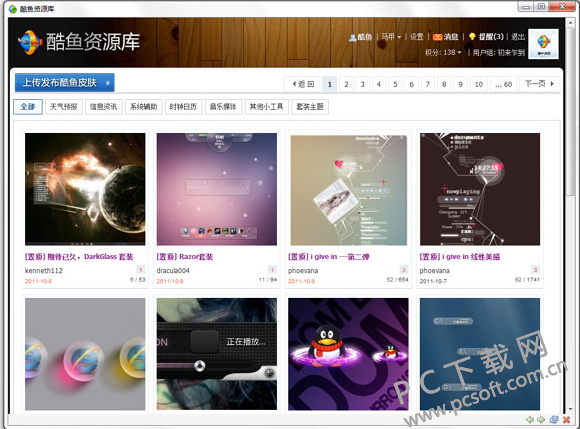Click the reply count badge on Razor套装 card

[272, 270]
